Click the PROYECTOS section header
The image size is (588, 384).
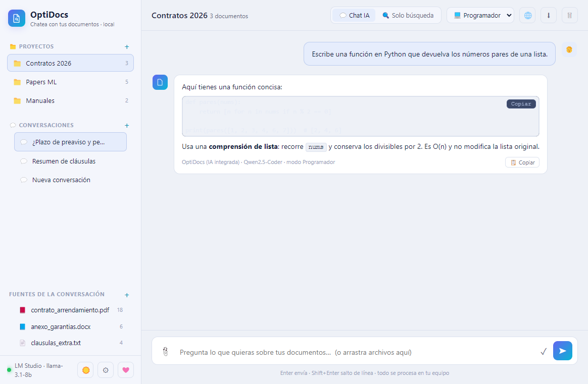[x=36, y=46]
